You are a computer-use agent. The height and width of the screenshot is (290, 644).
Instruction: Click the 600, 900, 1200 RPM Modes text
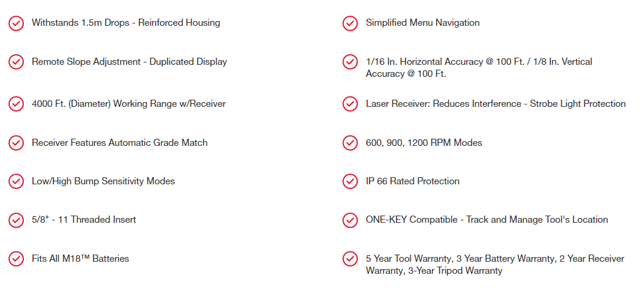(424, 143)
